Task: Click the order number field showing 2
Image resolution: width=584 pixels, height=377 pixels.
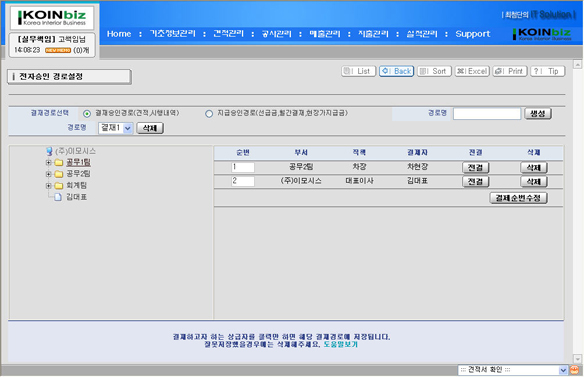Action: (243, 181)
